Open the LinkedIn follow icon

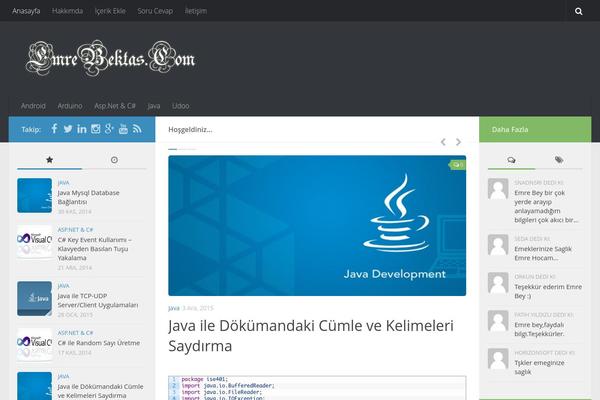coord(82,129)
